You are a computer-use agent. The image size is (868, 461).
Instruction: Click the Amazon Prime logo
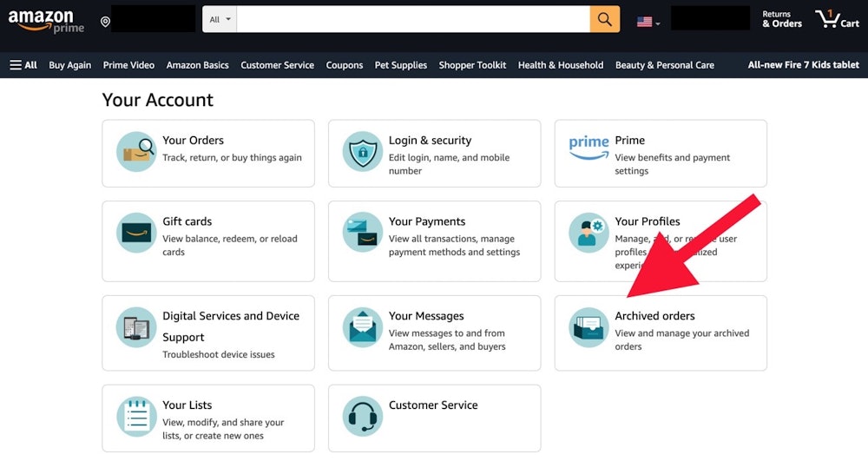46,22
